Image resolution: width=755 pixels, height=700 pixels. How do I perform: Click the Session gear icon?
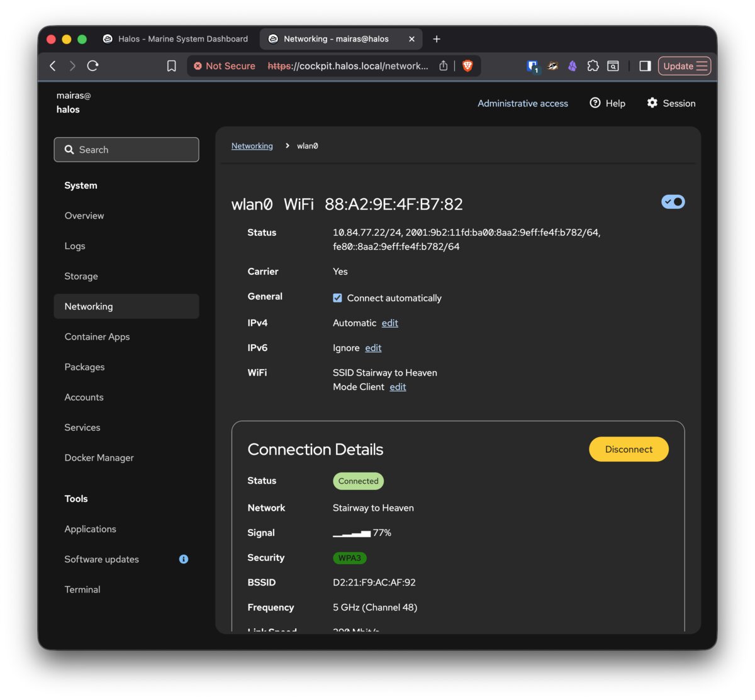point(652,103)
